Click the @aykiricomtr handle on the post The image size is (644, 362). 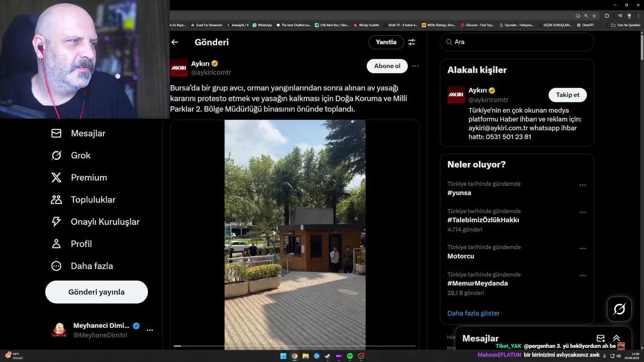click(211, 72)
